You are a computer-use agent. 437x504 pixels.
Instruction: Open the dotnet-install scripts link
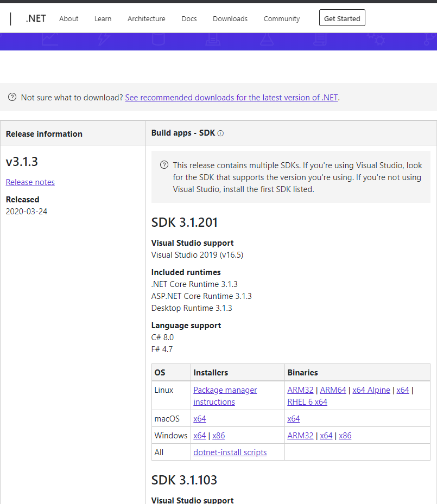(230, 452)
